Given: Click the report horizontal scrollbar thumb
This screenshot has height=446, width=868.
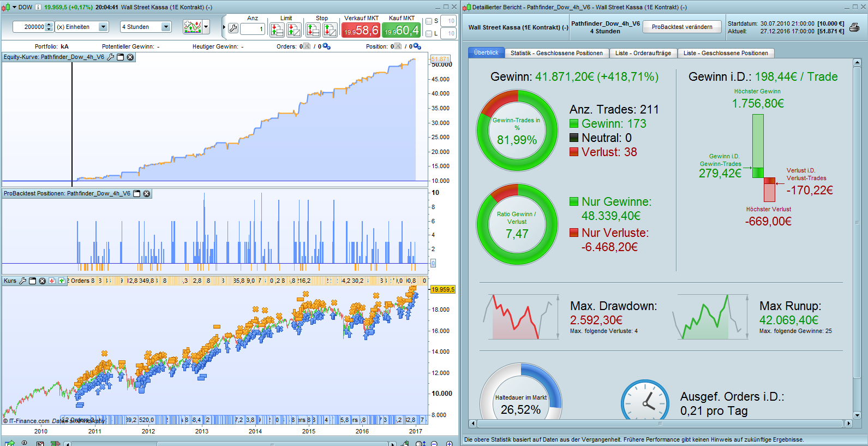Looking at the screenshot, I should (660, 424).
